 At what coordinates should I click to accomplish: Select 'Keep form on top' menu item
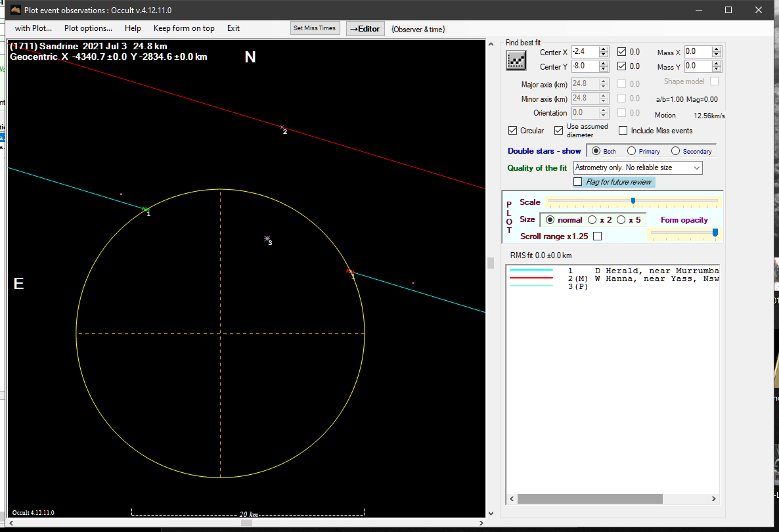(x=184, y=28)
